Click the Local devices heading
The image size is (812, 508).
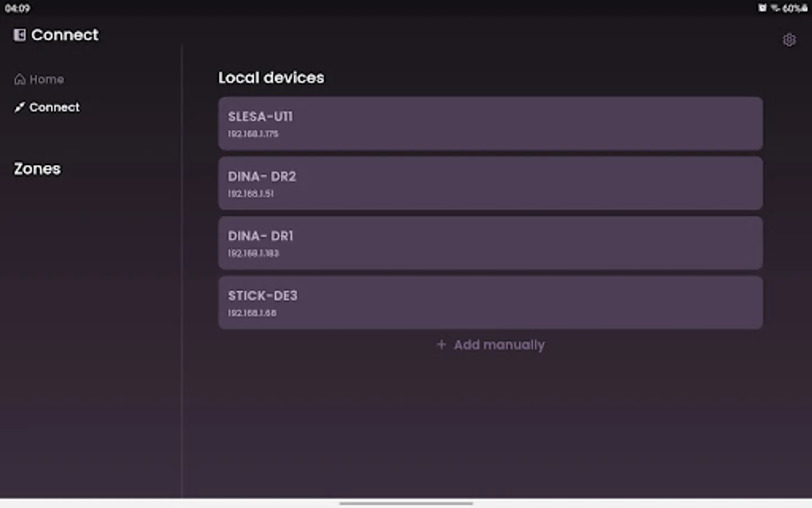click(x=271, y=77)
